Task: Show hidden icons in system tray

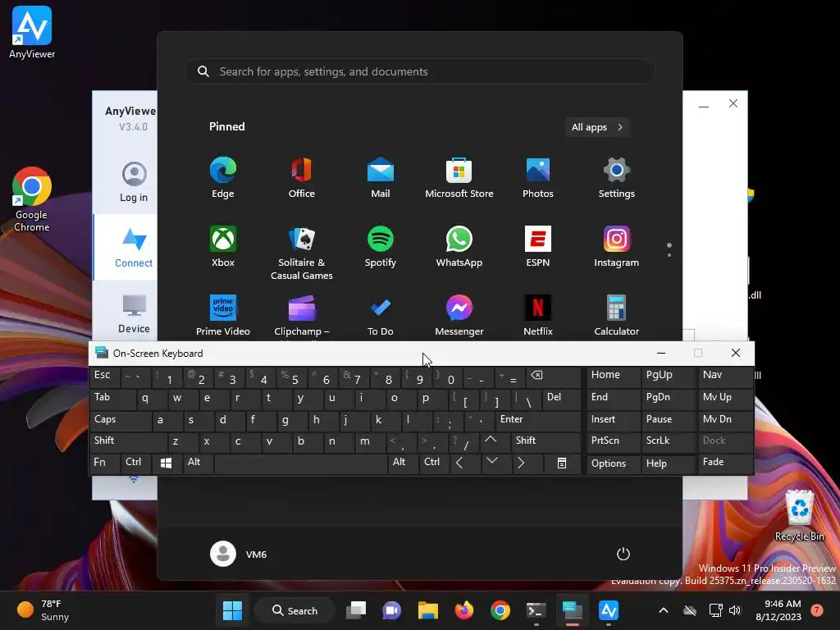Action: tap(663, 610)
